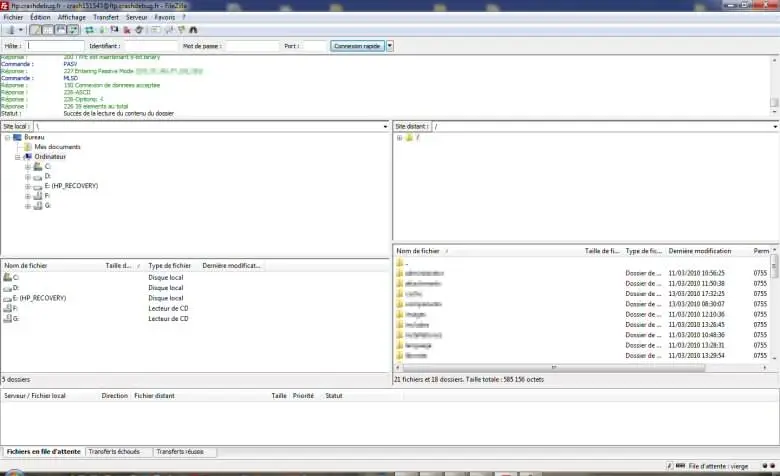Expand the C: drive in tree

click(x=28, y=167)
